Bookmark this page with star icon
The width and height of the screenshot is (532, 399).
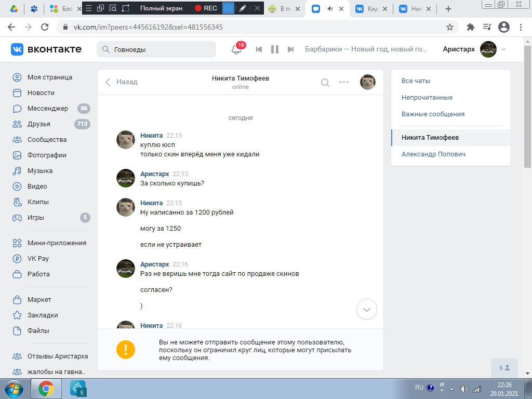(450, 27)
